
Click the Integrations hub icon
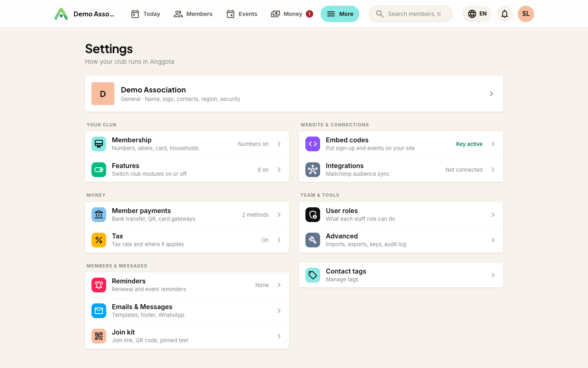(x=313, y=170)
